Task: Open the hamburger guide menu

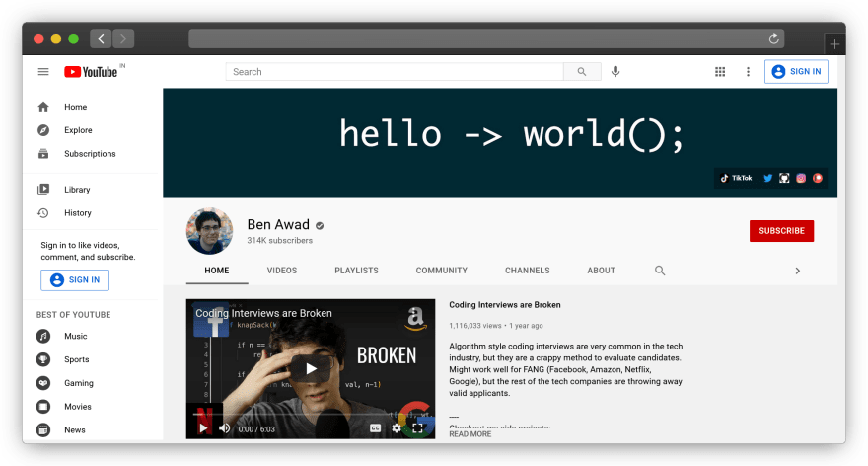Action: 43,72
